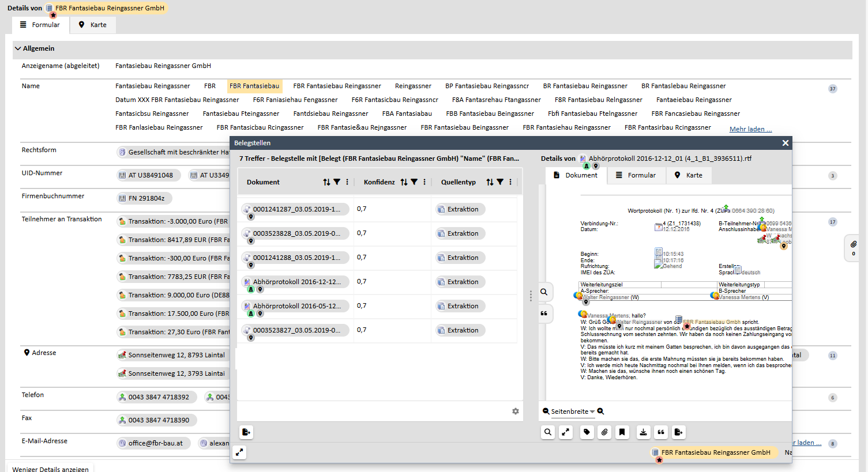This screenshot has height=472, width=868.
Task: Select Abhörprotokoll 2016-12-12 row
Action: [295, 282]
